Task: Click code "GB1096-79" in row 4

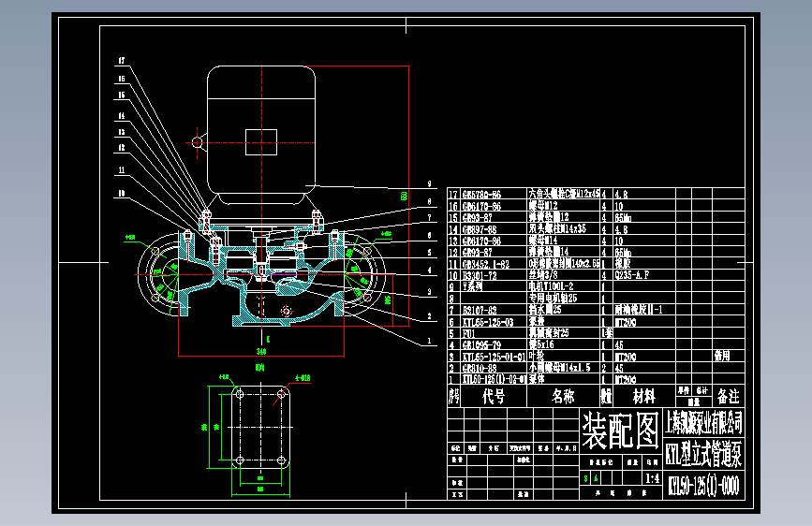Action: [481, 344]
